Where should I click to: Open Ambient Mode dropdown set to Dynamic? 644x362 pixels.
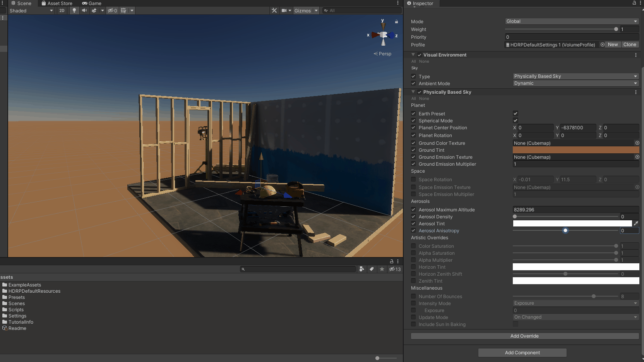[x=576, y=83]
